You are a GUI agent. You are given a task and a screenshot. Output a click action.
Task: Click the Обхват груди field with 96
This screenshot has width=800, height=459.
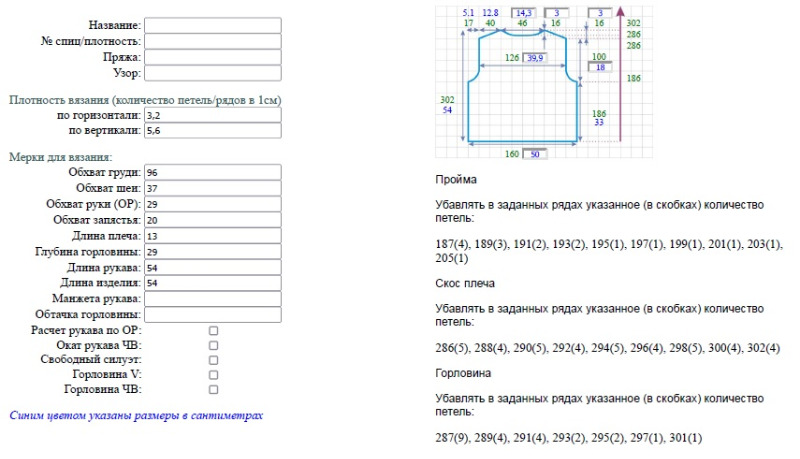(213, 172)
